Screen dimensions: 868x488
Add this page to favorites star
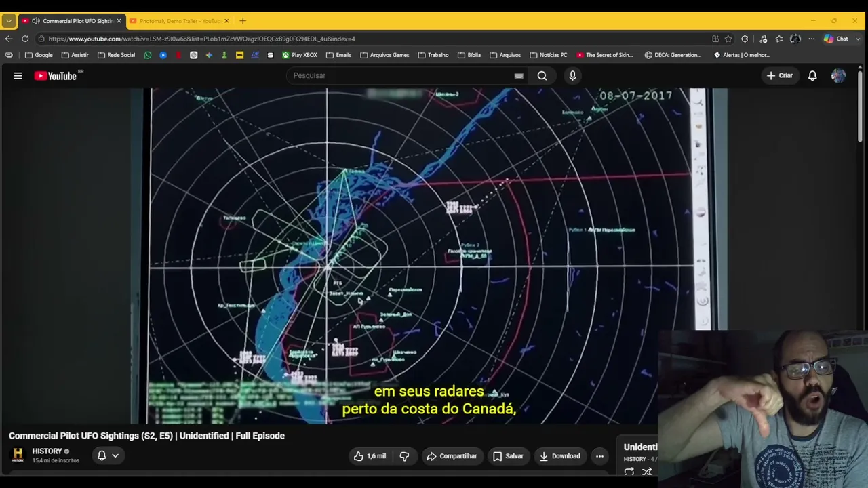[x=728, y=39]
